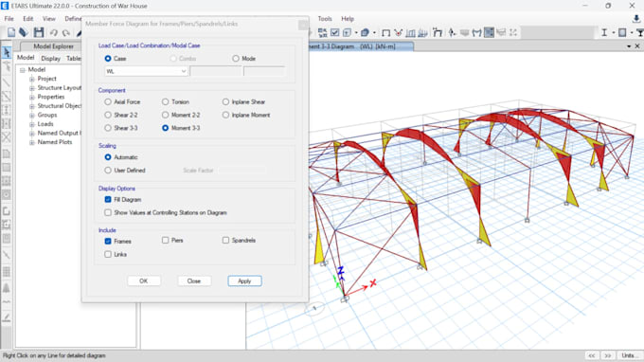The width and height of the screenshot is (644, 362).
Task: Click the Model Explorer panel title
Action: pyautogui.click(x=53, y=46)
